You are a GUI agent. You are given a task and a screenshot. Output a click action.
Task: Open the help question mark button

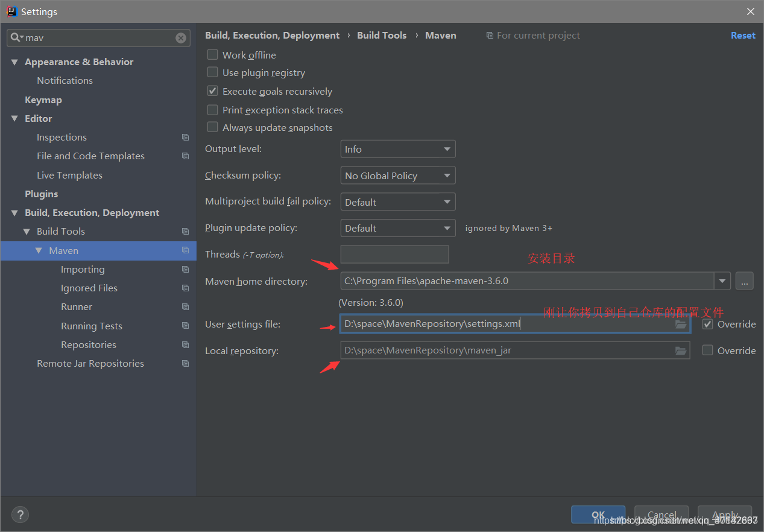tap(20, 515)
